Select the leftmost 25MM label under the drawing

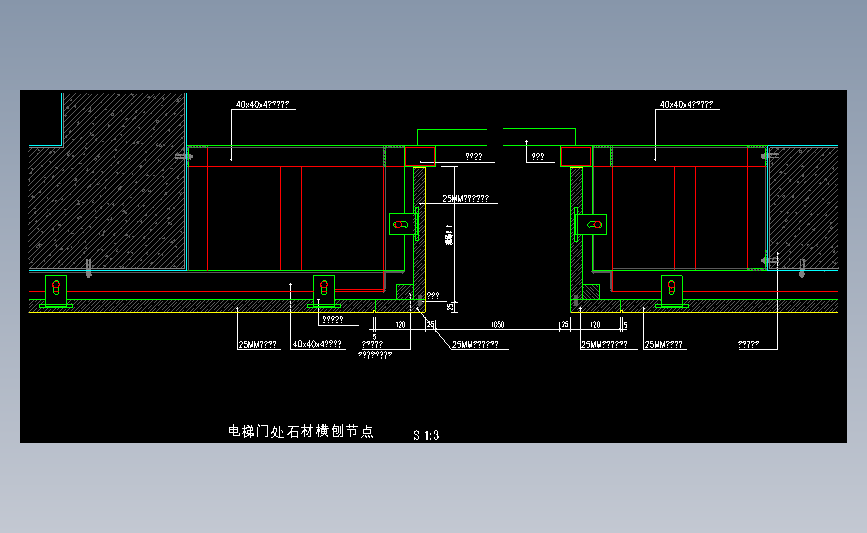pos(257,344)
